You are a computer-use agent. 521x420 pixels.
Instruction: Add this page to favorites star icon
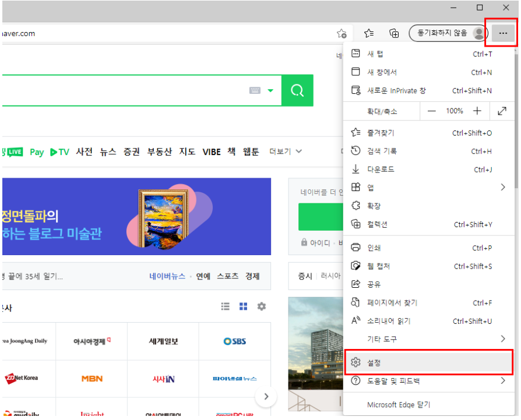(342, 33)
